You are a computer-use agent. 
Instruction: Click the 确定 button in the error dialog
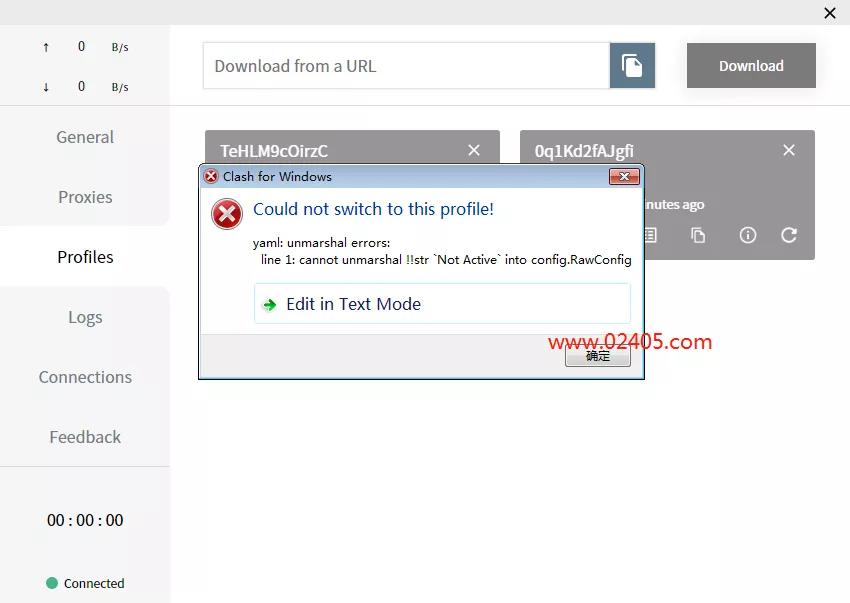[x=597, y=356]
